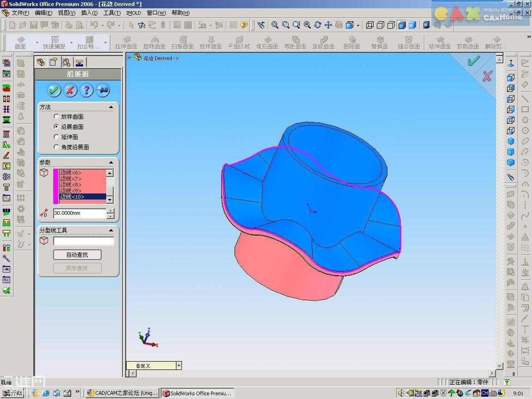532x399 pixels.
Task: Click the Save disk icon
Action: tap(34, 25)
